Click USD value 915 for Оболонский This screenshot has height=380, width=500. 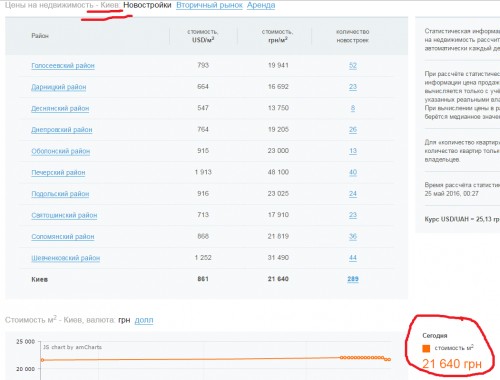point(203,151)
